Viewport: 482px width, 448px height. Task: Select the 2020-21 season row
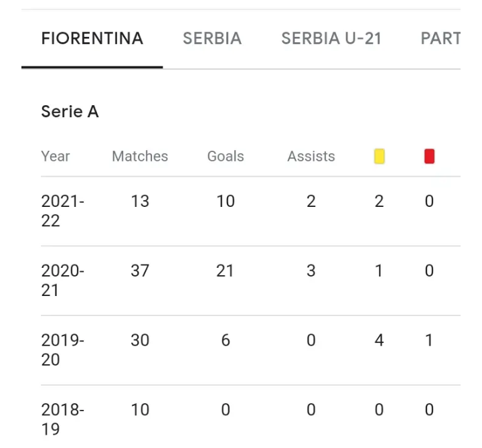[x=250, y=281]
